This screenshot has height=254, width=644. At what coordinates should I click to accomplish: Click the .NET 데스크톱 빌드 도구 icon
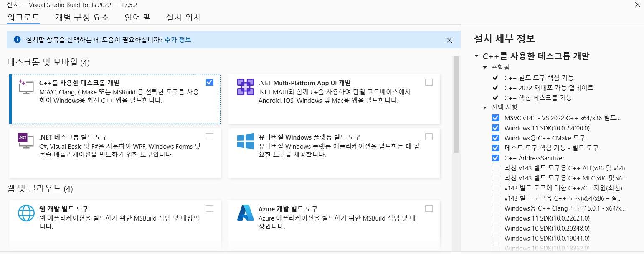pyautogui.click(x=25, y=141)
